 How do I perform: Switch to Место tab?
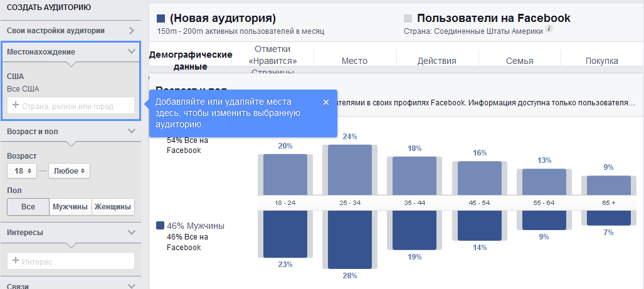(354, 61)
